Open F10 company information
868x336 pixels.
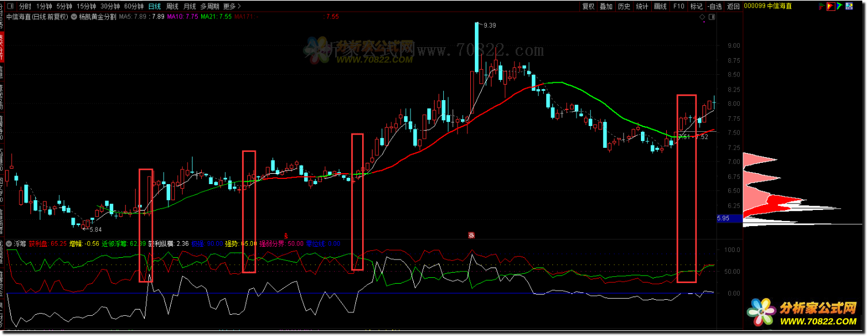pyautogui.click(x=679, y=6)
